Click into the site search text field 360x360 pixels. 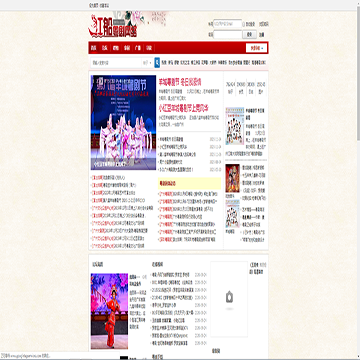click(x=116, y=63)
